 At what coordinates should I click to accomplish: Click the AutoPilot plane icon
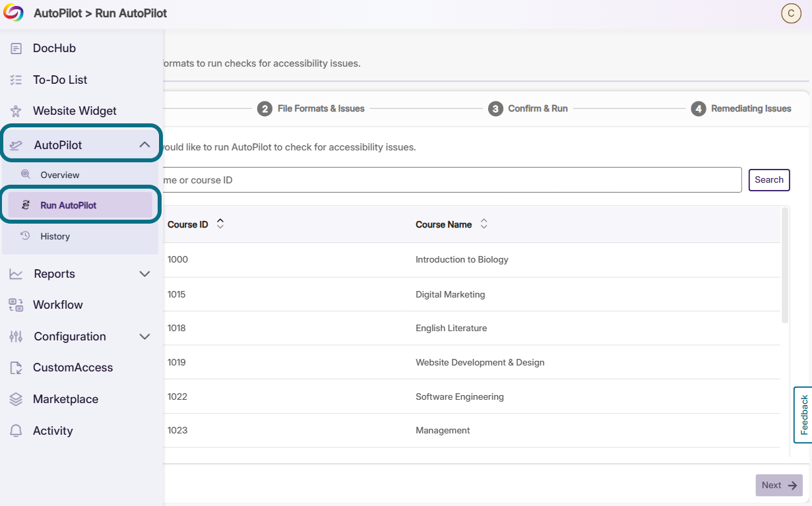16,145
